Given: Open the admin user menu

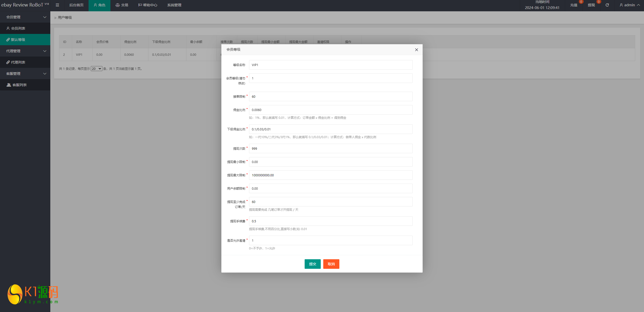Looking at the screenshot, I should (x=630, y=5).
